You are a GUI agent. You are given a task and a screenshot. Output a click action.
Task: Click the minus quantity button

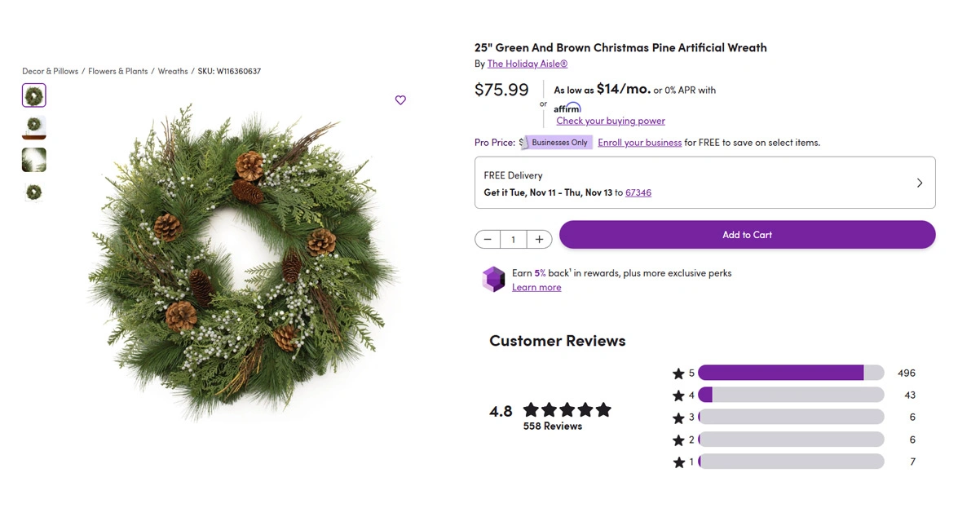(488, 239)
